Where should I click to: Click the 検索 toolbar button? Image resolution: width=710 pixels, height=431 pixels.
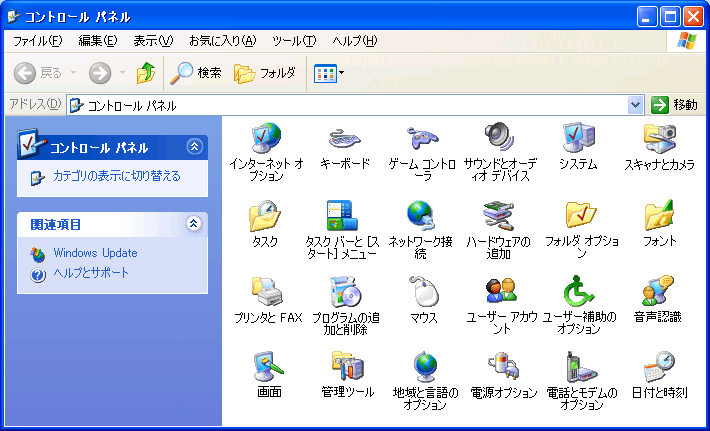[x=195, y=73]
